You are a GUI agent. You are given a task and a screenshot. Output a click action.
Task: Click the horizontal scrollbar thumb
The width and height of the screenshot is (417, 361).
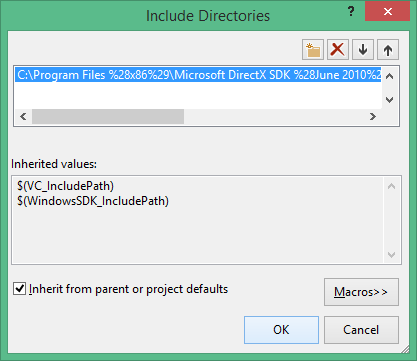coord(108,116)
